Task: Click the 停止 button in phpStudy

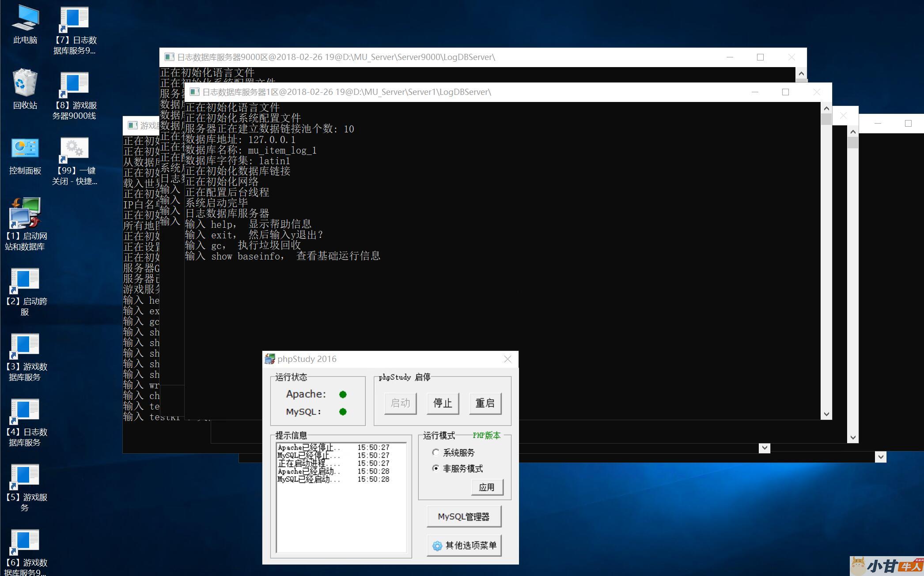Action: click(443, 403)
